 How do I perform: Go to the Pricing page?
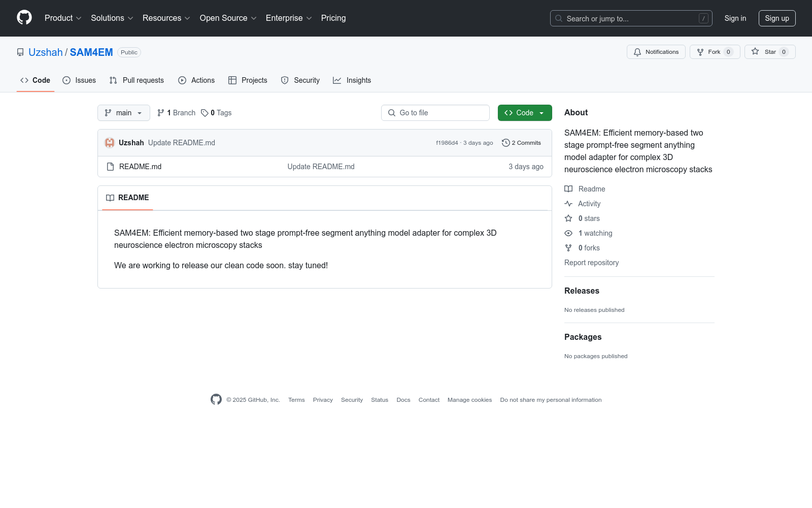[333, 18]
